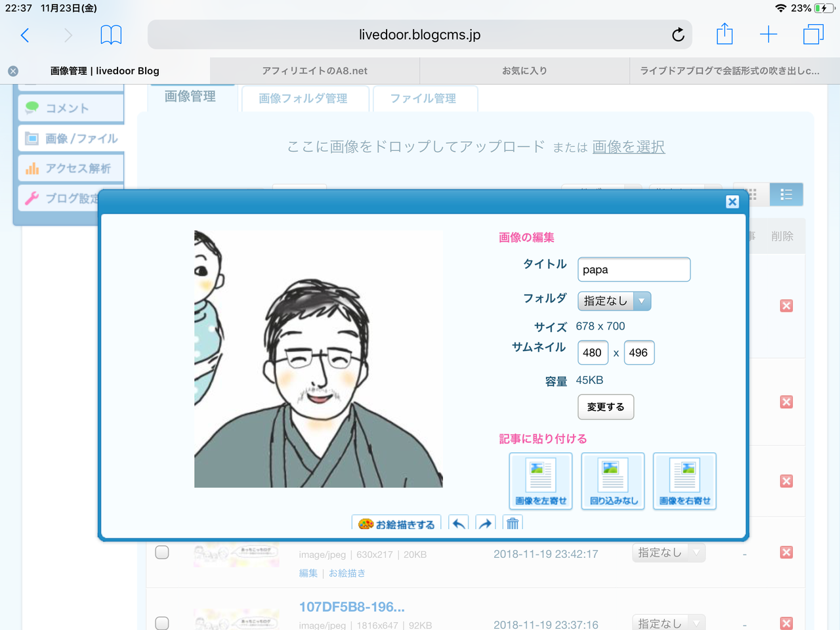Viewport: 840px width, 630px height.
Task: Click thumbnail width field 480
Action: point(593,352)
